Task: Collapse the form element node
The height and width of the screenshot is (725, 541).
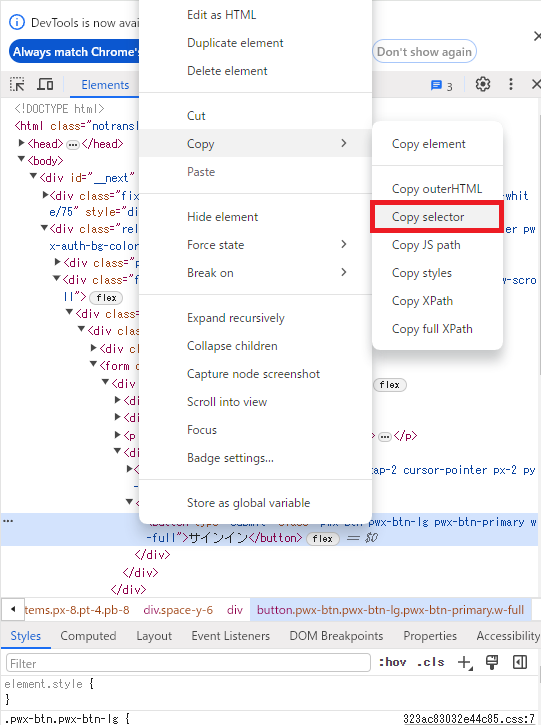Action: (93, 364)
